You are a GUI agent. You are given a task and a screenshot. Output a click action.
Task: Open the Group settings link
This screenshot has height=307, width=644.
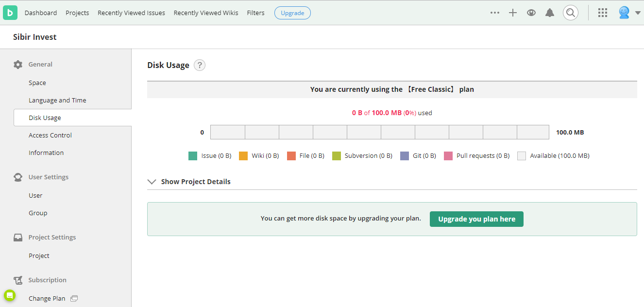(38, 213)
